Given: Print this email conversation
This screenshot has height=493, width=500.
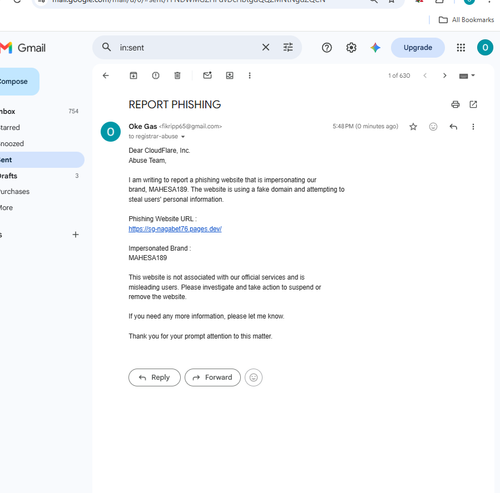Looking at the screenshot, I should (x=455, y=104).
